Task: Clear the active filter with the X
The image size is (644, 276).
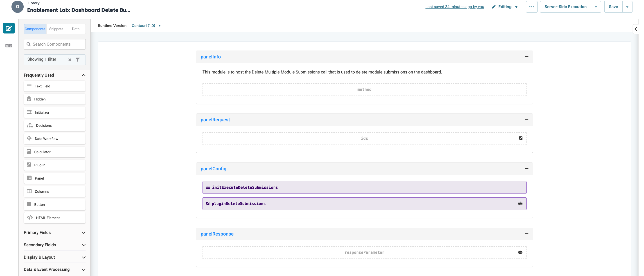Action: point(70,60)
